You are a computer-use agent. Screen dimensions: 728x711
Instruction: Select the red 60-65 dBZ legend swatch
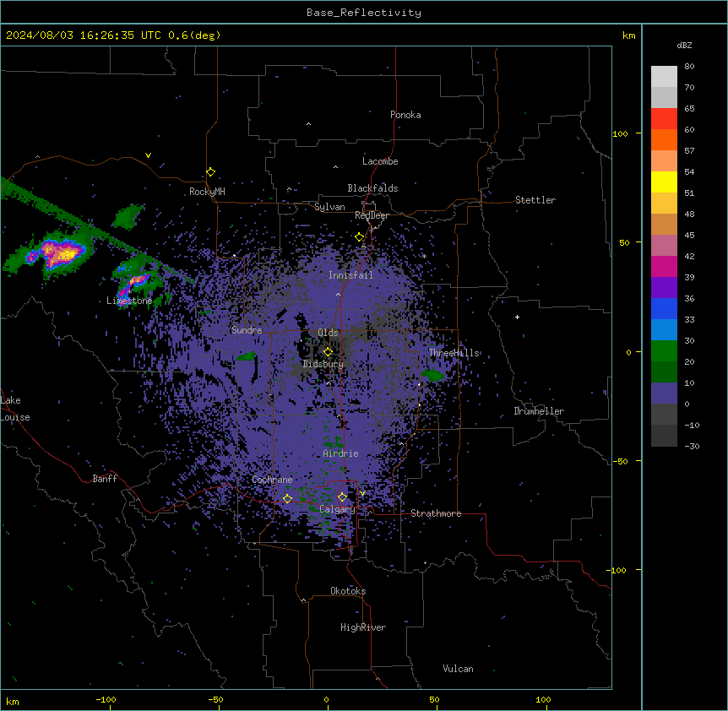[664, 119]
